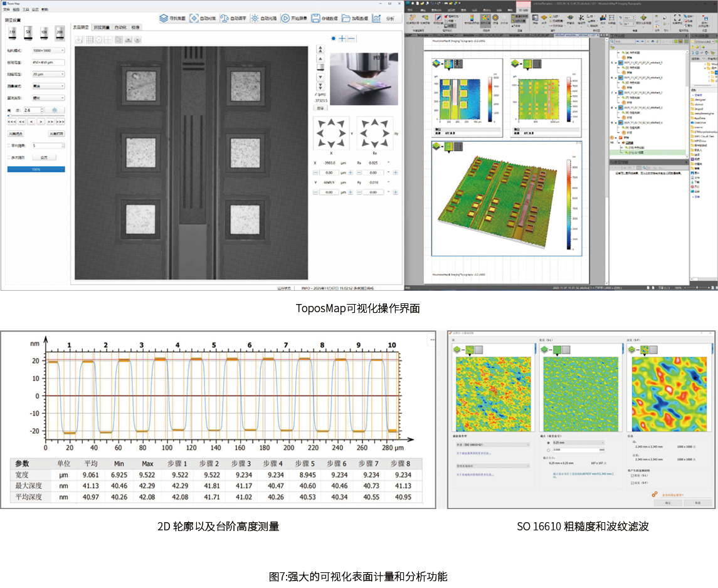The height and width of the screenshot is (588, 718).
Task: Open the 分析 analysis chart icon
Action: pyautogui.click(x=376, y=19)
